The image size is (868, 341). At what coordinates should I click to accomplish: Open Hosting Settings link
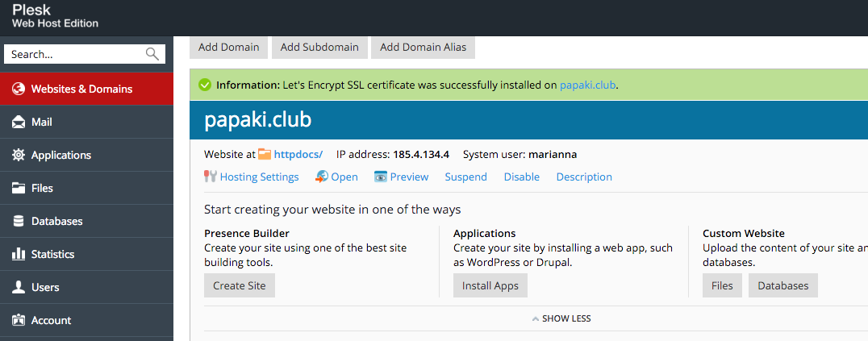coord(259,177)
